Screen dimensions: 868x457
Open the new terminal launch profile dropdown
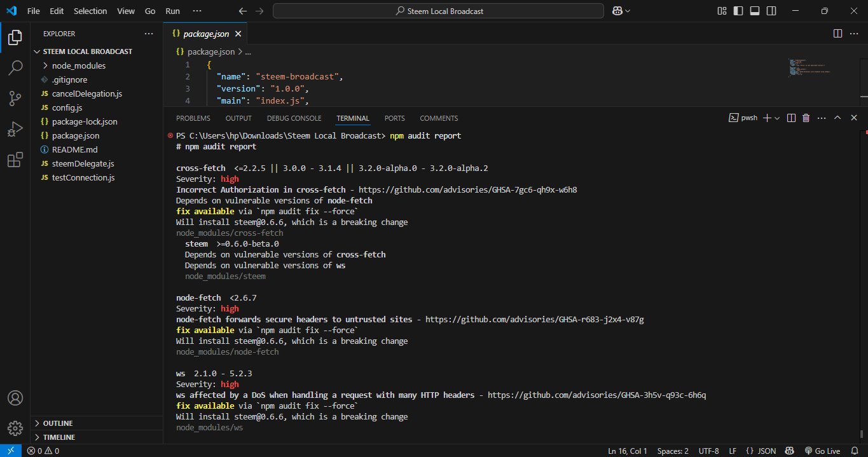[x=777, y=118]
